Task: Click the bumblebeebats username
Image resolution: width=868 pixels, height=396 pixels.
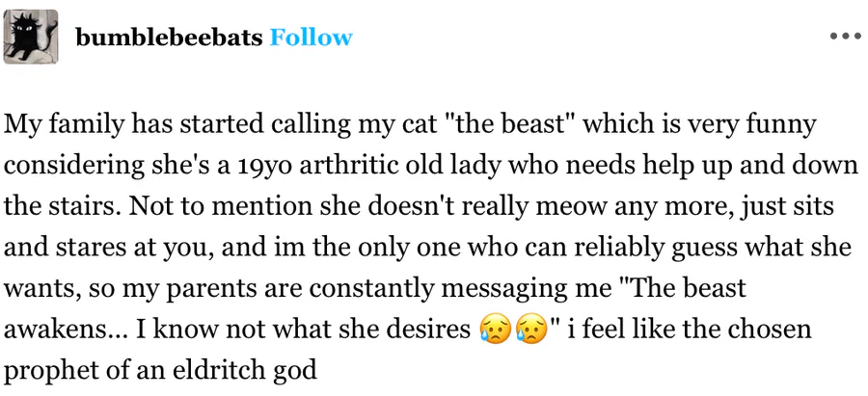Action: (170, 38)
